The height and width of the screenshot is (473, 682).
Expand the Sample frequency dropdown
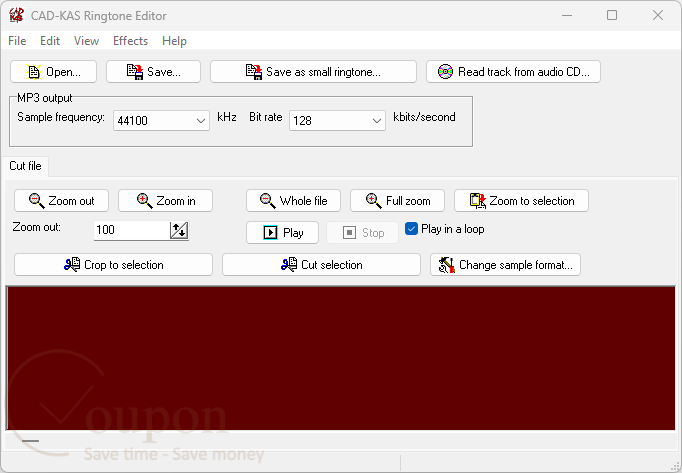tap(201, 121)
